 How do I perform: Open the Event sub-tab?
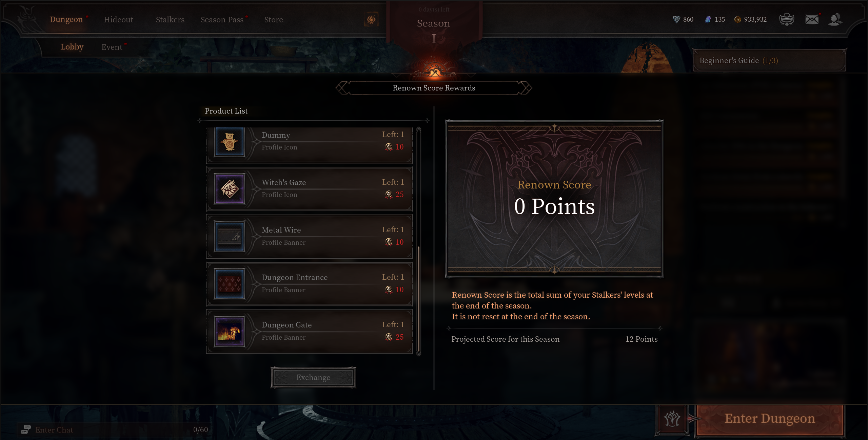(x=112, y=47)
